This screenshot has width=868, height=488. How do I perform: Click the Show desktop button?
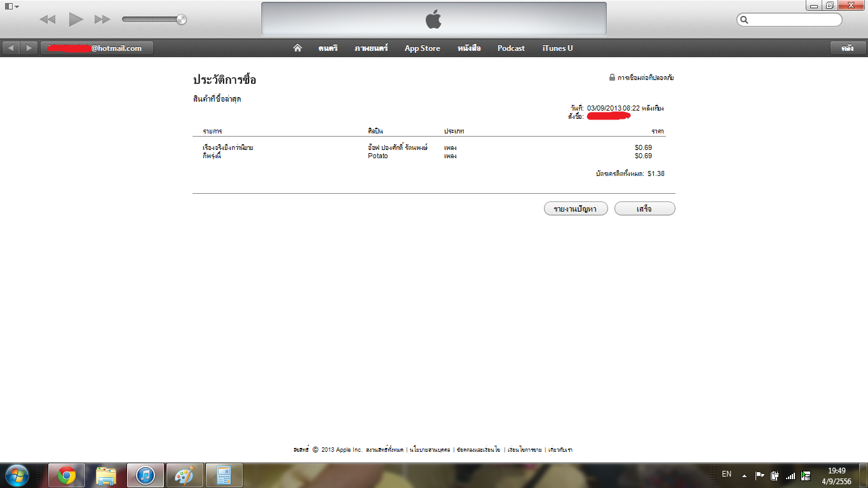[864, 475]
